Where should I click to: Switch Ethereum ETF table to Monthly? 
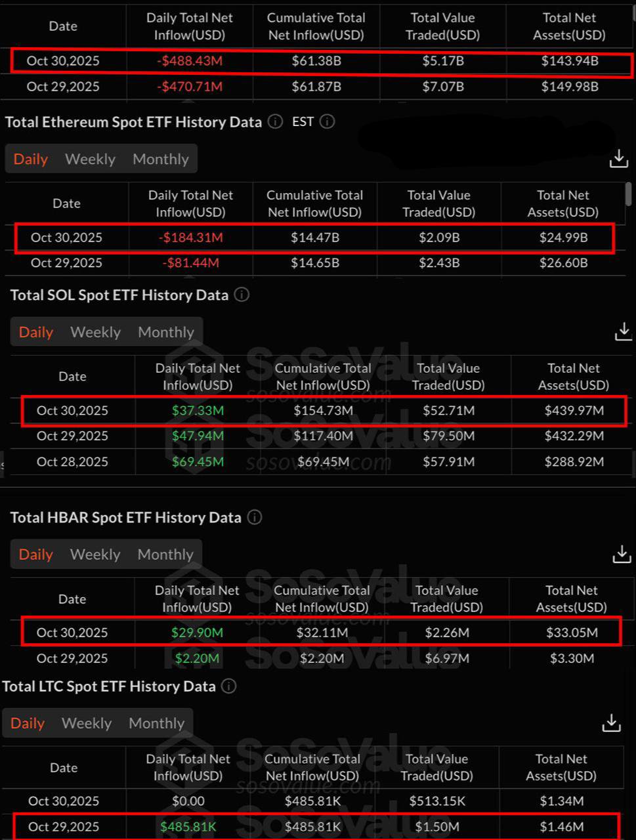pos(160,159)
